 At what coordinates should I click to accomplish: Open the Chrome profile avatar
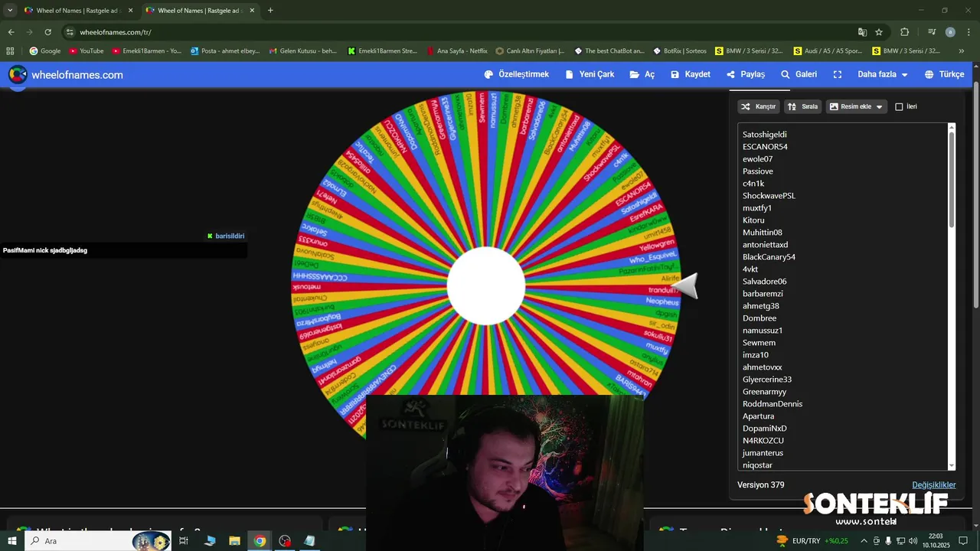pyautogui.click(x=950, y=32)
